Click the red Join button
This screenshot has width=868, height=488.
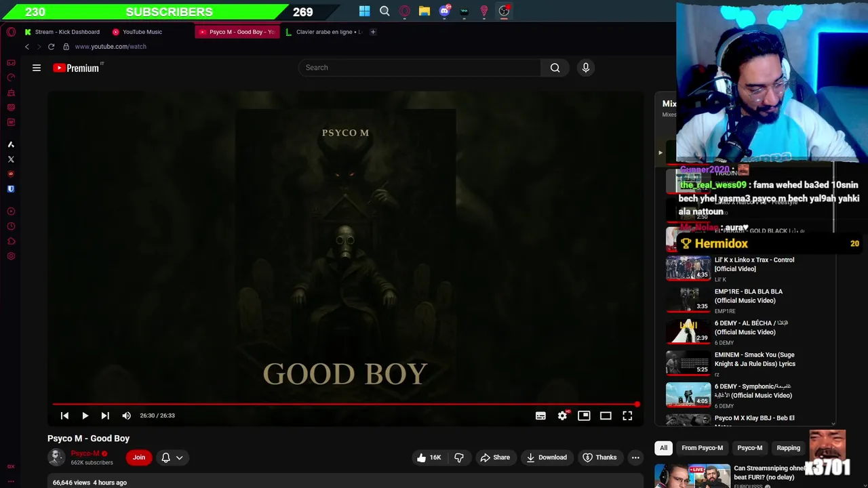point(139,457)
